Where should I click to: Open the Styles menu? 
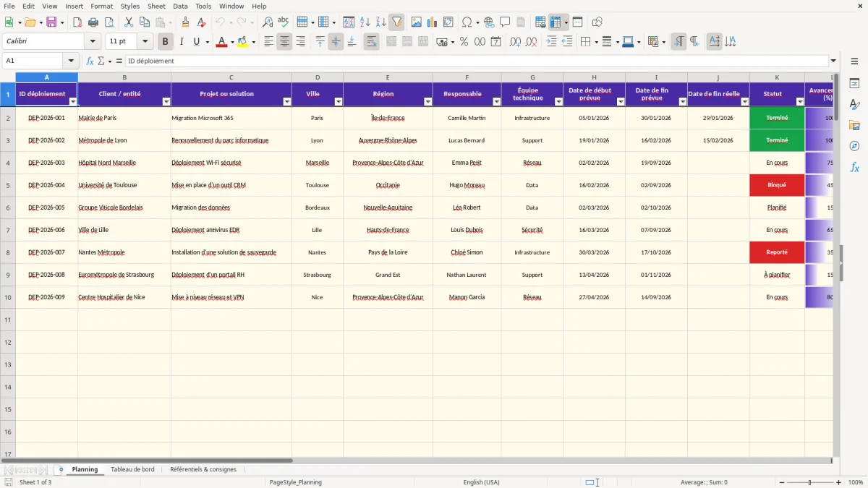(x=130, y=6)
